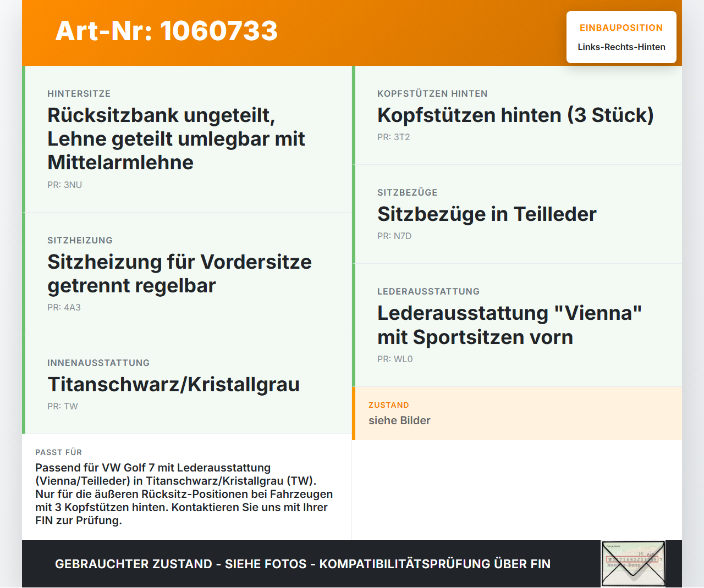Select the siehe Bilder condition text

pos(399,420)
